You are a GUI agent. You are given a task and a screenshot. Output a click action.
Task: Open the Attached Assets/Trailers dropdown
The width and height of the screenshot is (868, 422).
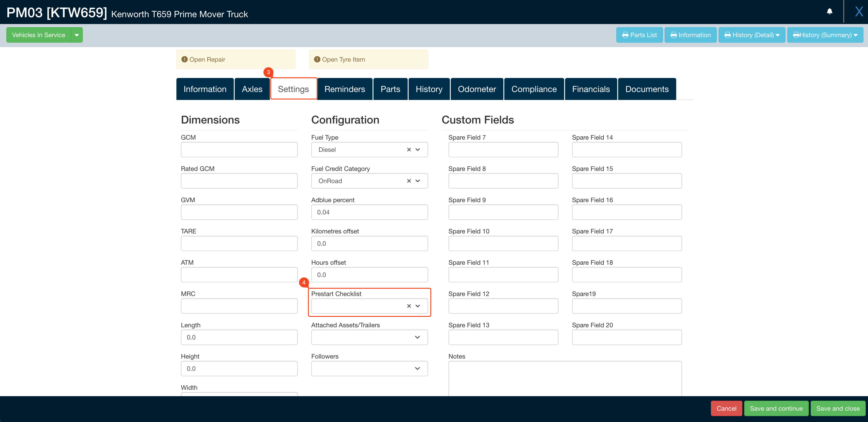point(417,337)
